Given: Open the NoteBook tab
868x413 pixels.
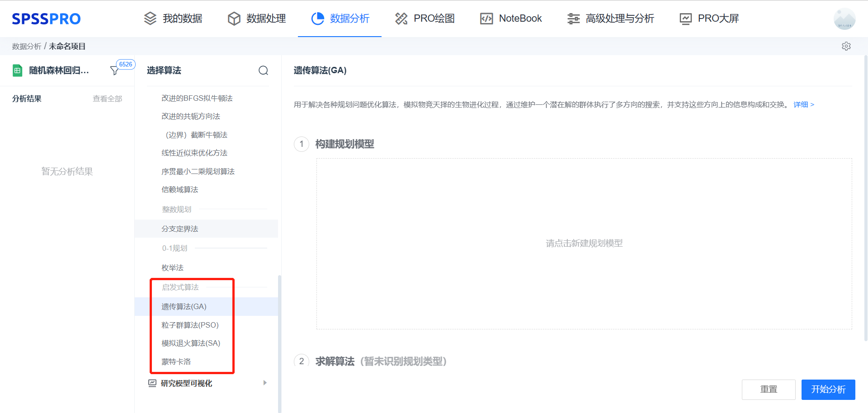Looking at the screenshot, I should point(511,19).
